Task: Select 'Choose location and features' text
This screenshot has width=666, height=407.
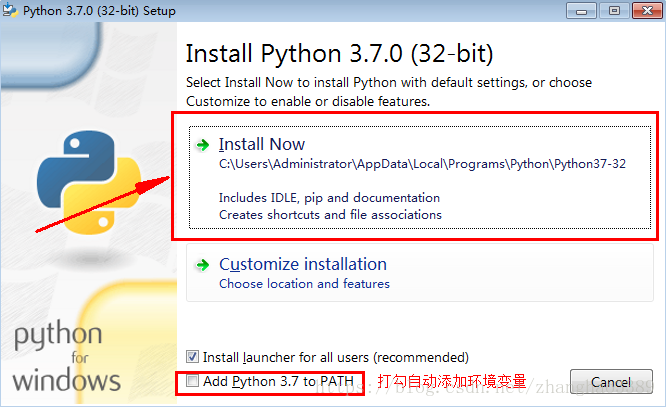Action: pos(304,284)
